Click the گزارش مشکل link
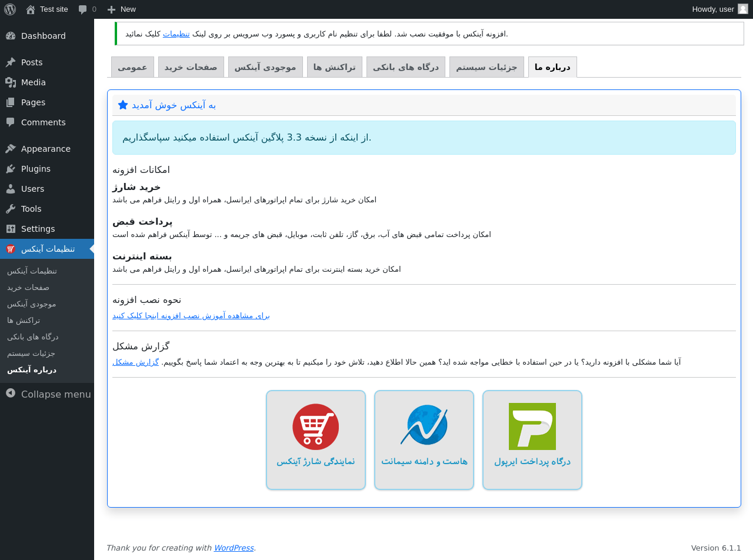This screenshot has height=560, width=753. coord(135,362)
